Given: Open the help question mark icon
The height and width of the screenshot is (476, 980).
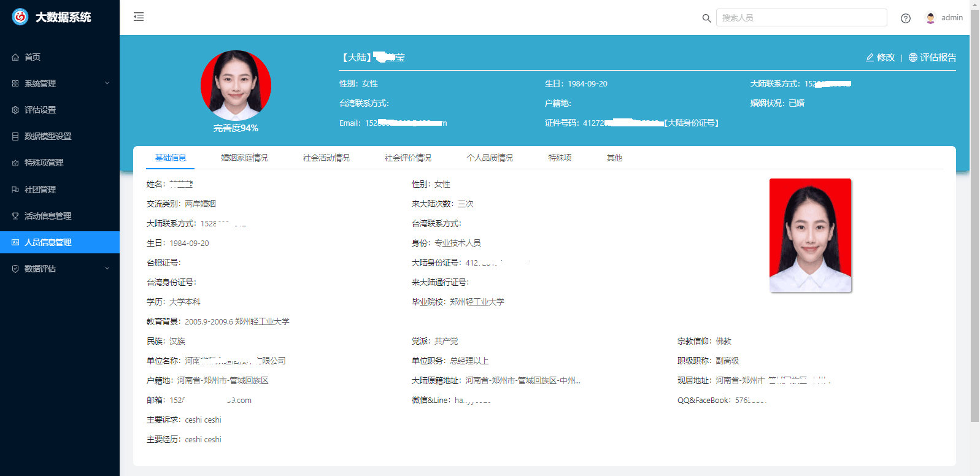Looking at the screenshot, I should point(905,18).
